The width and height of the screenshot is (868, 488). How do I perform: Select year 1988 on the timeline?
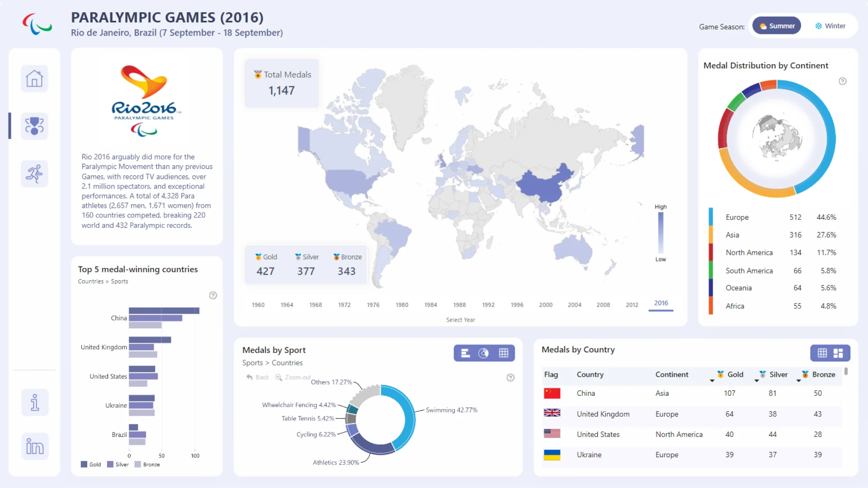click(x=459, y=305)
